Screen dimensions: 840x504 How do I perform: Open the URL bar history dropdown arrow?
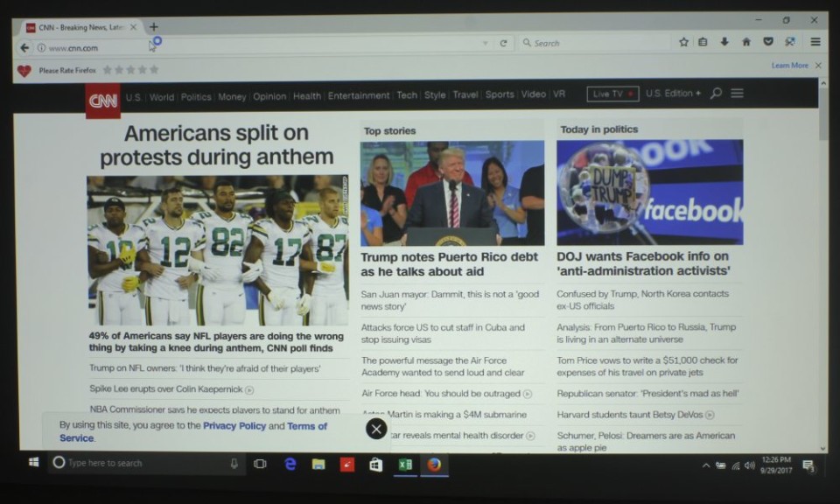pyautogui.click(x=486, y=44)
